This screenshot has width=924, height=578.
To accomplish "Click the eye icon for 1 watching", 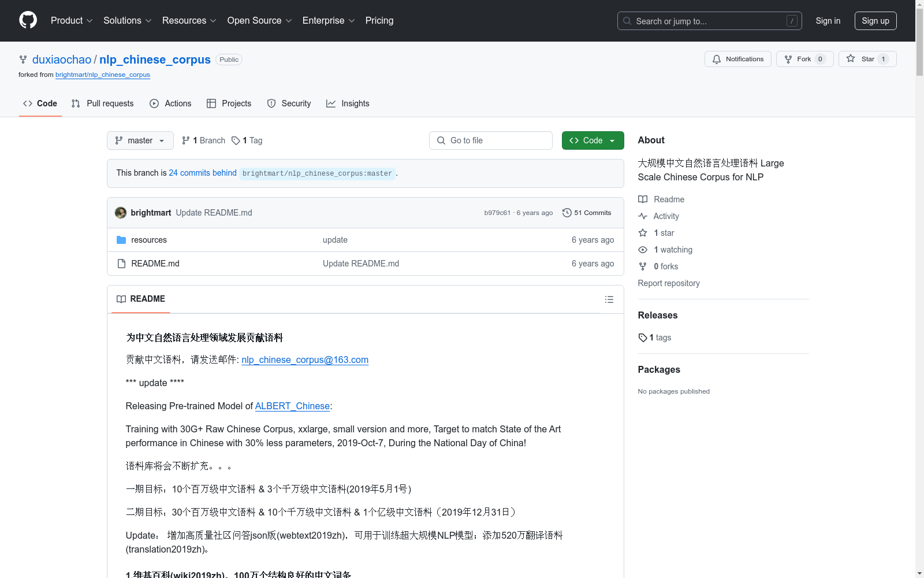I will (643, 250).
